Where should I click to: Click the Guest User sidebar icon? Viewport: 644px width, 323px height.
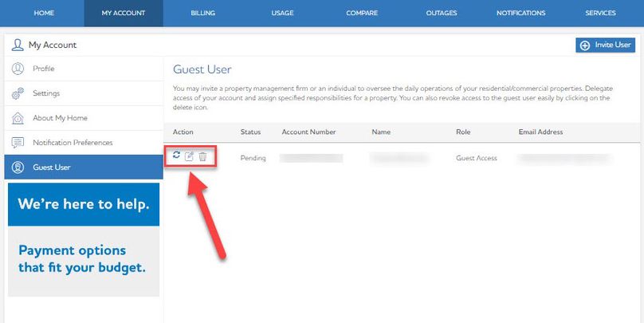point(18,167)
